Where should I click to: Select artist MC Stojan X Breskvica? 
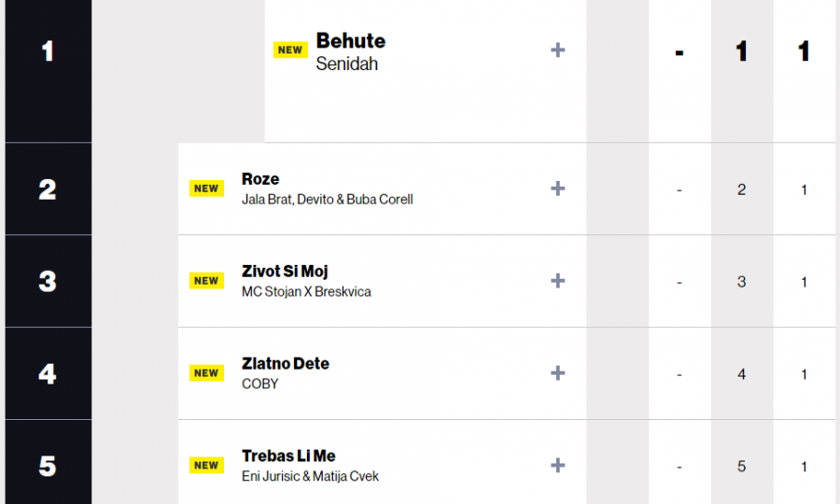pos(306,292)
